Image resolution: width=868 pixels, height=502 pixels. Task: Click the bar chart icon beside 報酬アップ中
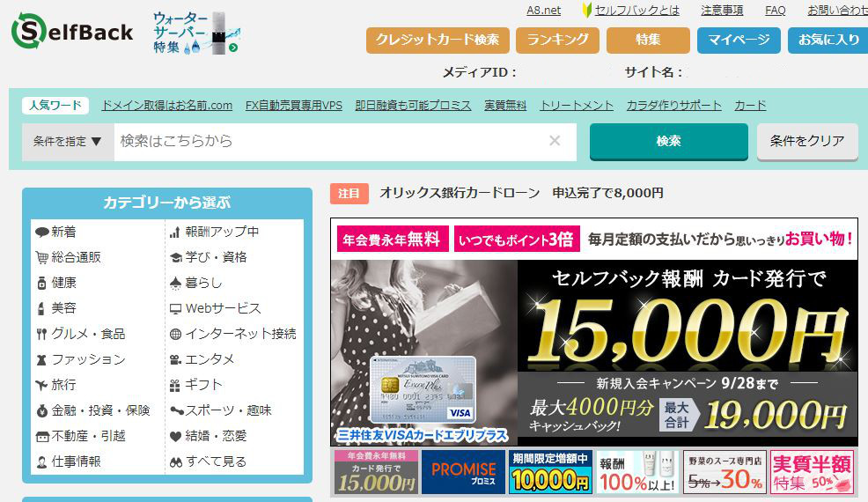[175, 233]
